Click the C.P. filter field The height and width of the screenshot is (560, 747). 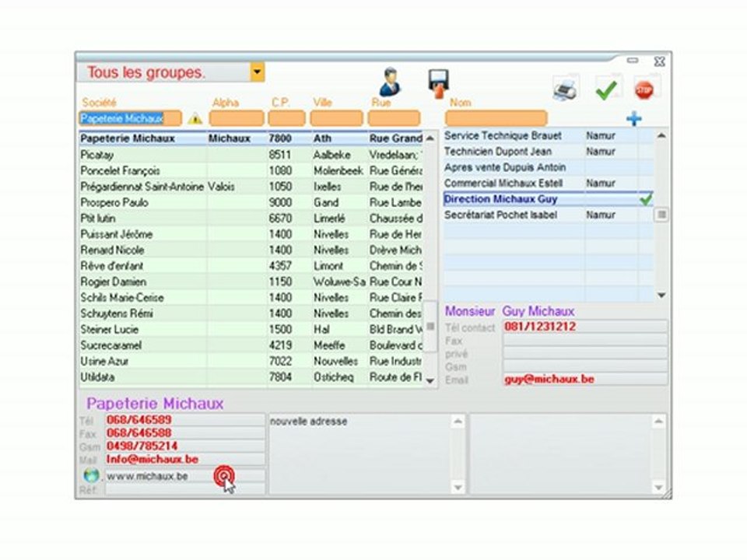[287, 118]
